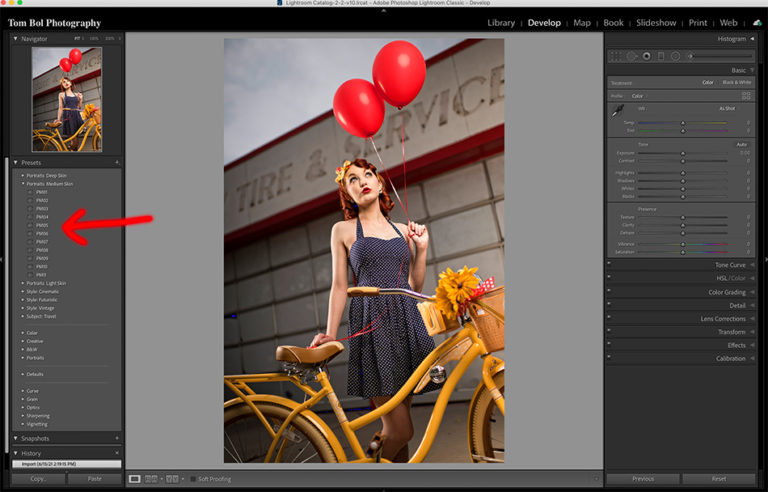768x492 pixels.
Task: Toggle Detail panel on/off switch
Action: click(x=609, y=304)
